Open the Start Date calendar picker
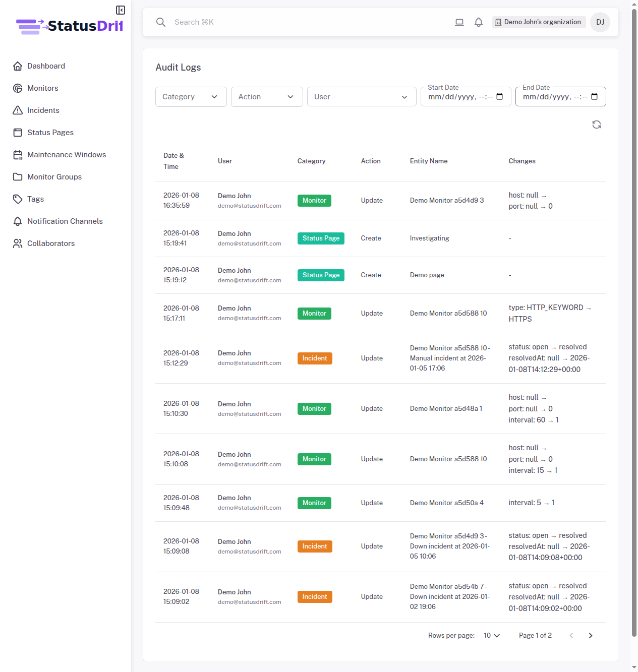This screenshot has width=638, height=672. tap(500, 96)
